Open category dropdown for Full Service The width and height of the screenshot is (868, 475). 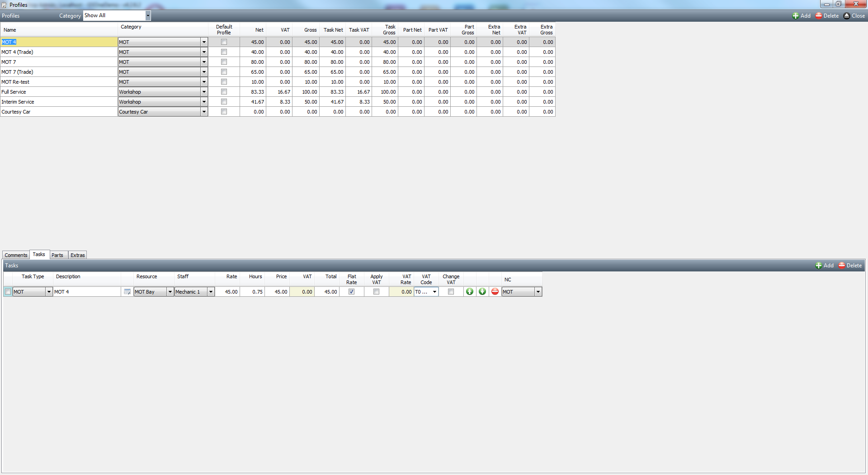coord(204,92)
